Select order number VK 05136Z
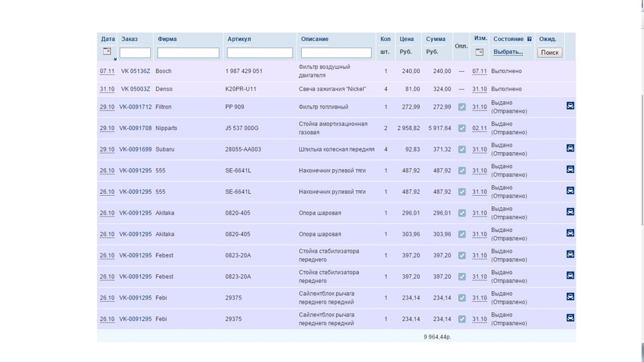The width and height of the screenshot is (644, 362). 136,71
